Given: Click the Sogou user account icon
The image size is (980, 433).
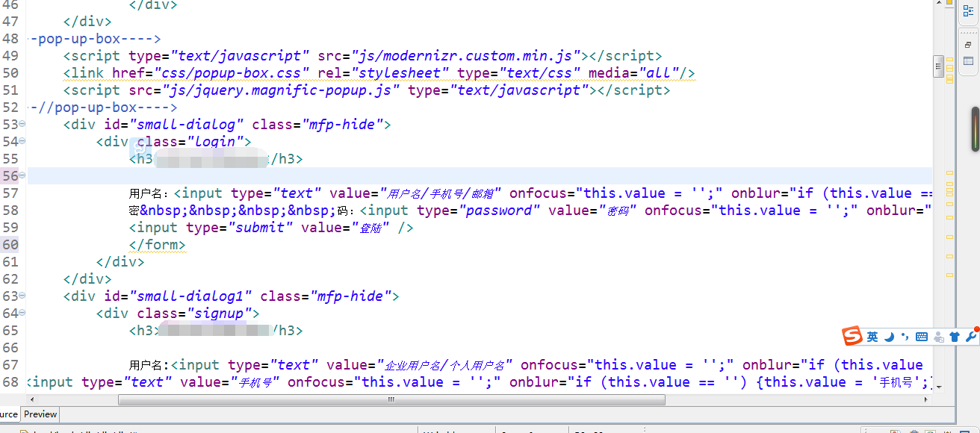Looking at the screenshot, I should [939, 337].
